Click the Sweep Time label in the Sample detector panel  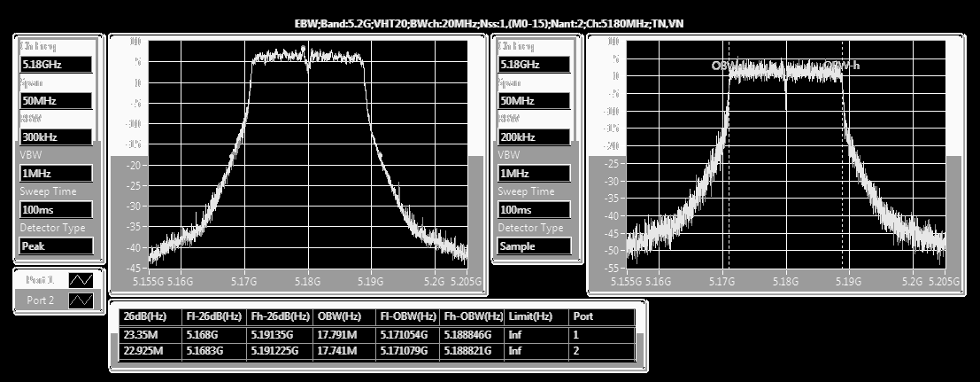pos(527,191)
